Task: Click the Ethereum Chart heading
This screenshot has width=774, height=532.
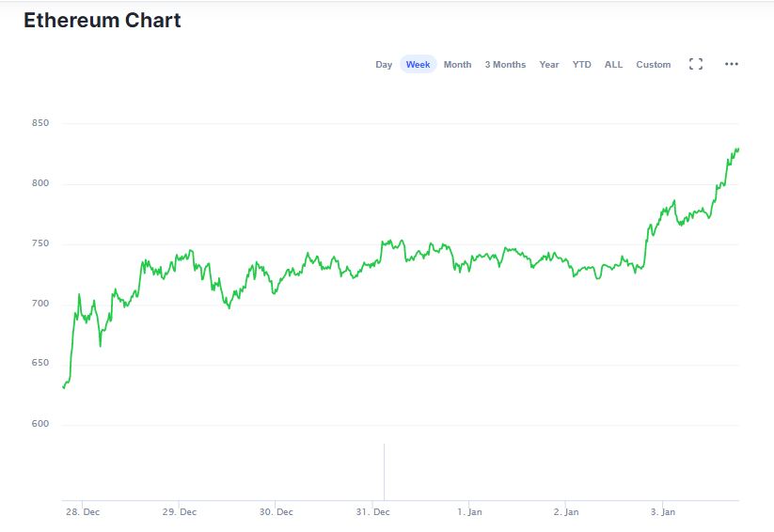Action: pos(103,21)
